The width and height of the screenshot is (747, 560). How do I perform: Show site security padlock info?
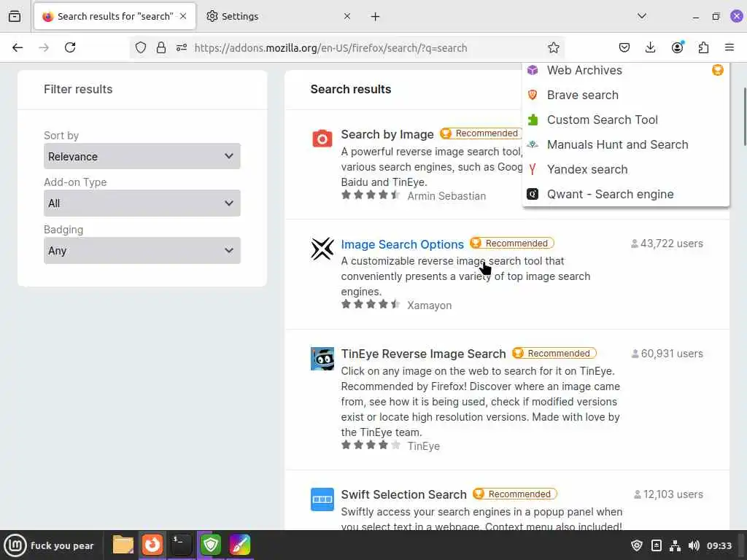point(161,47)
